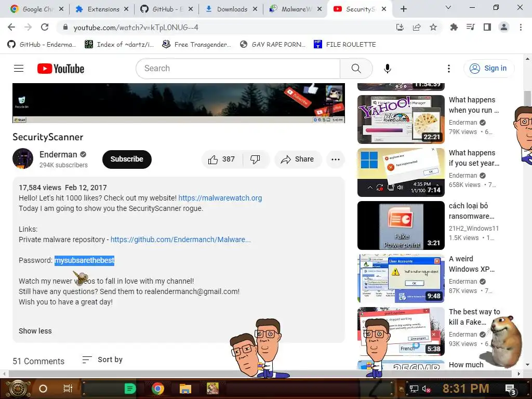Open GitHub - Enderma... bookmark
532x399 pixels.
pyautogui.click(x=42, y=45)
